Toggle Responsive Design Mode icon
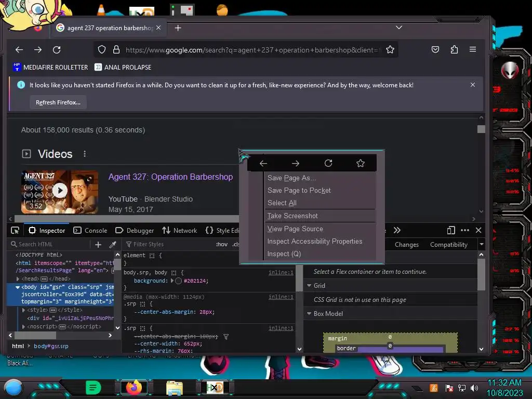This screenshot has width=532, height=399. (x=451, y=230)
